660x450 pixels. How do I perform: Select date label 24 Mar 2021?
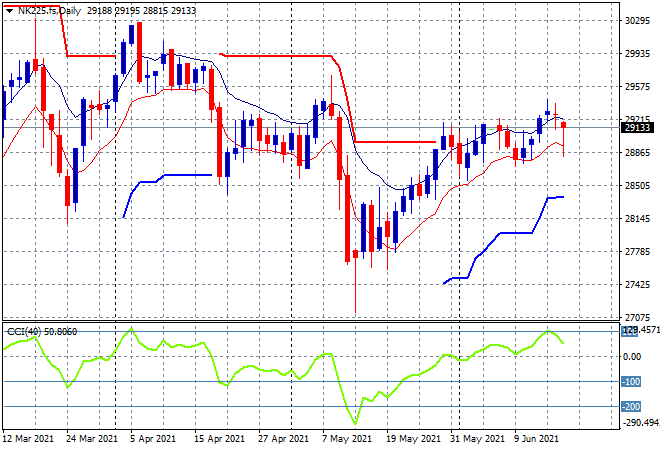(92, 439)
